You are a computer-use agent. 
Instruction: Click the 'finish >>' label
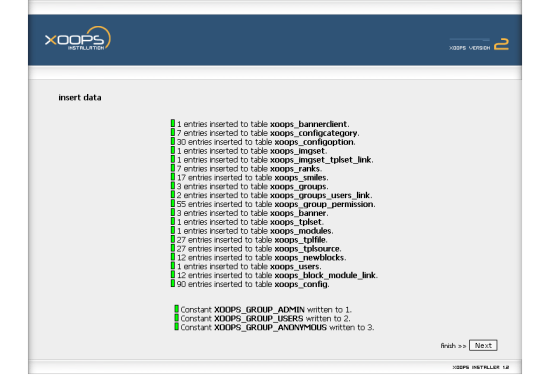(x=453, y=346)
